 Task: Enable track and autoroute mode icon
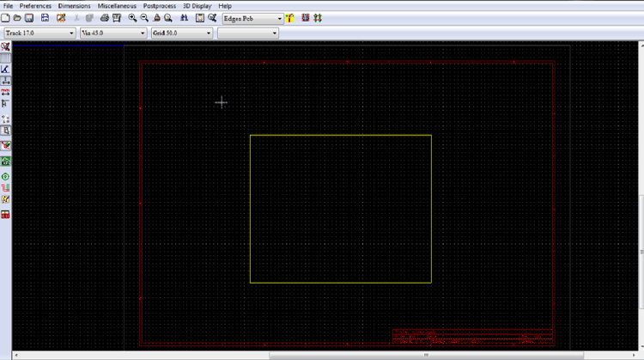pos(318,18)
